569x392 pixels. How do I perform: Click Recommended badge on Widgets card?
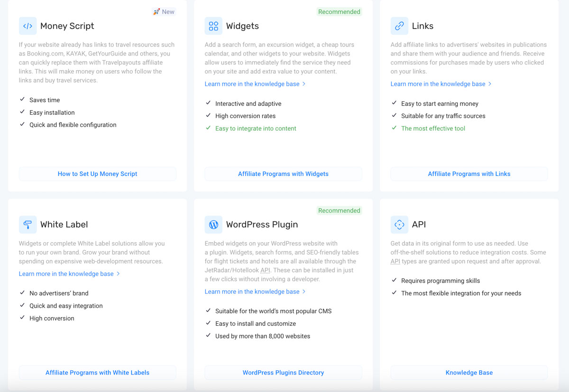click(339, 12)
